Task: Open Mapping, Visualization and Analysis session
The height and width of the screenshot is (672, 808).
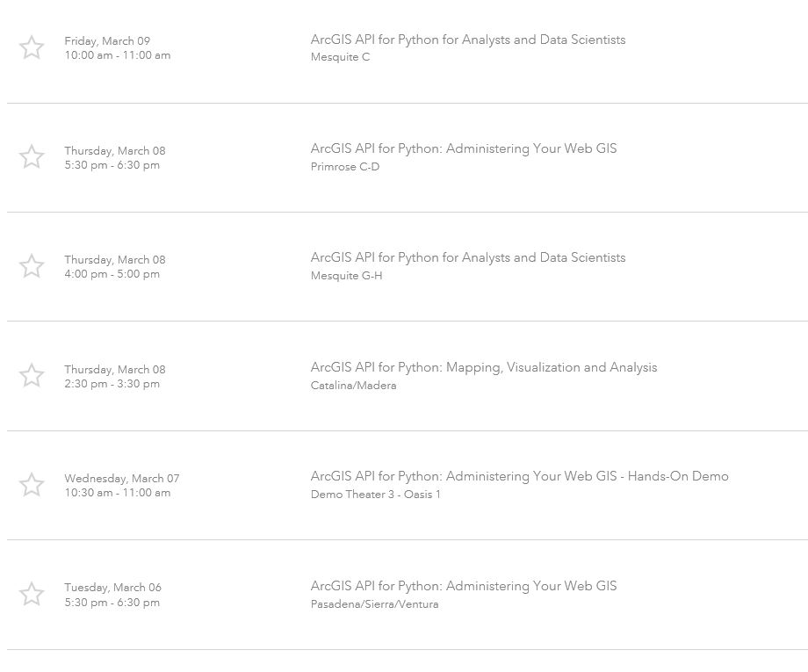Action: click(x=484, y=367)
